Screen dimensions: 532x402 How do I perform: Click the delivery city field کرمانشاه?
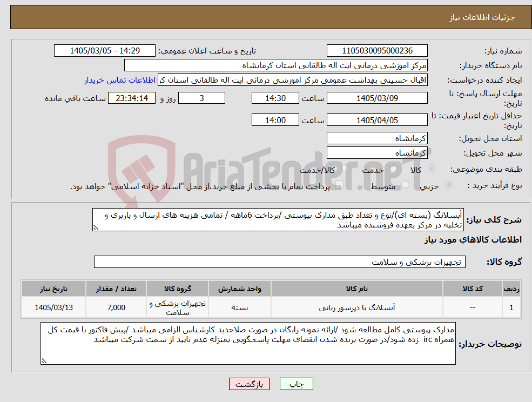point(377,153)
